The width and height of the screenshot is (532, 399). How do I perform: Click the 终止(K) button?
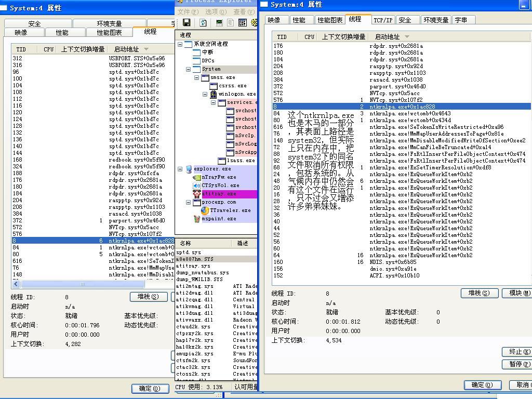tap(517, 352)
